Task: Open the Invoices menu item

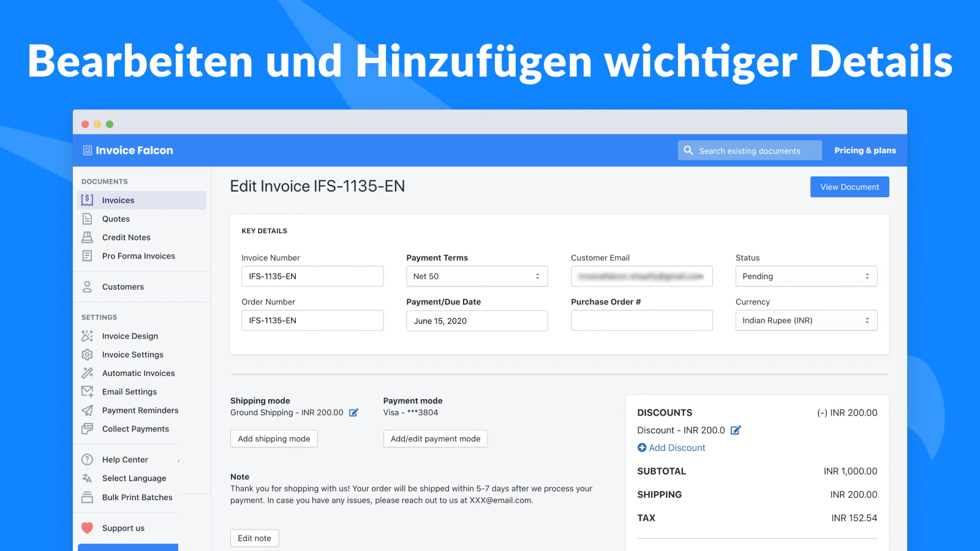Action: 141,200
